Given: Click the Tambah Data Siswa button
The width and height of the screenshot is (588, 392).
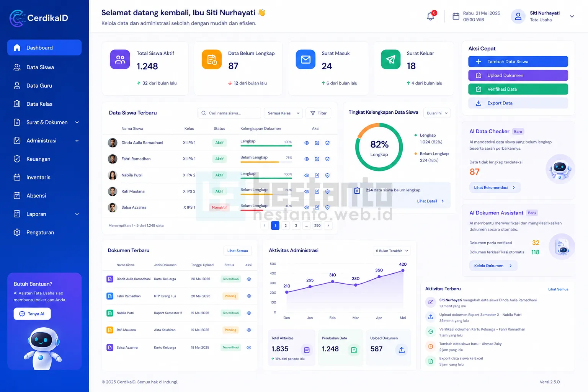Looking at the screenshot, I should [x=518, y=62].
